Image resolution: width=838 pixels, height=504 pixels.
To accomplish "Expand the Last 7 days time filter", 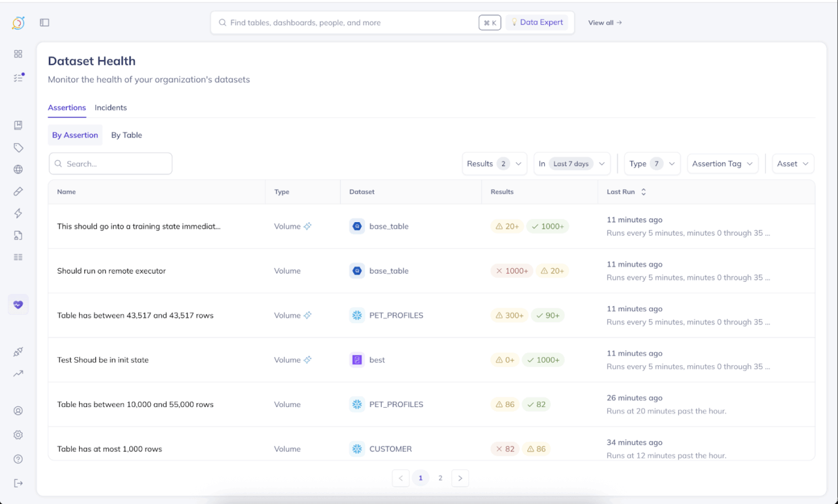I will 571,163.
